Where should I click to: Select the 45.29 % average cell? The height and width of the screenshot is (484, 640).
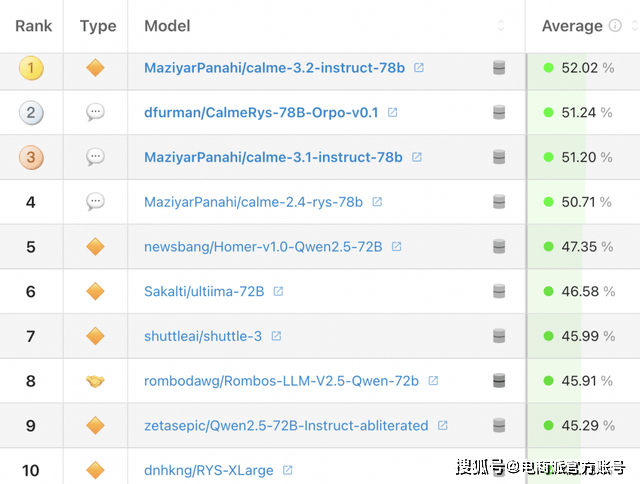(583, 426)
